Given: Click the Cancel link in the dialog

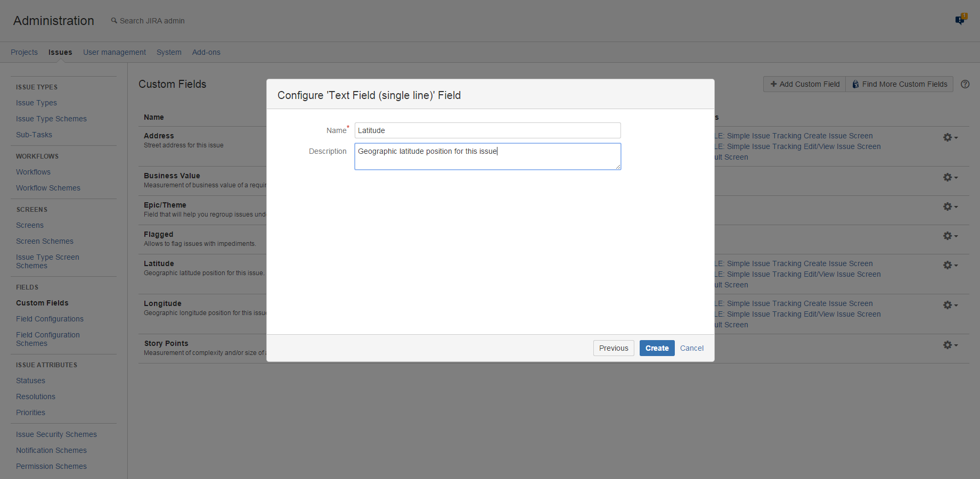Looking at the screenshot, I should [691, 348].
